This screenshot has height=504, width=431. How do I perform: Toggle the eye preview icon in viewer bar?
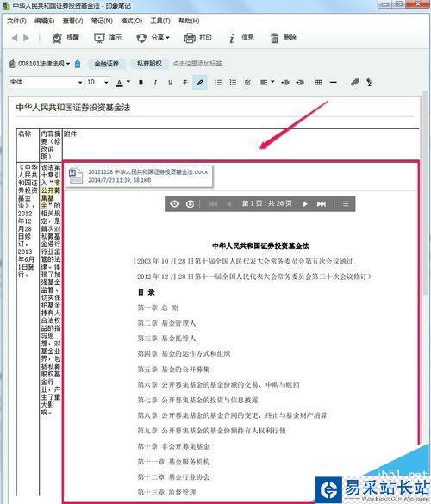(x=175, y=204)
